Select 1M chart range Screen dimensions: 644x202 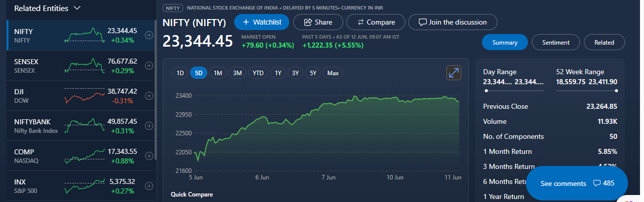(218, 73)
